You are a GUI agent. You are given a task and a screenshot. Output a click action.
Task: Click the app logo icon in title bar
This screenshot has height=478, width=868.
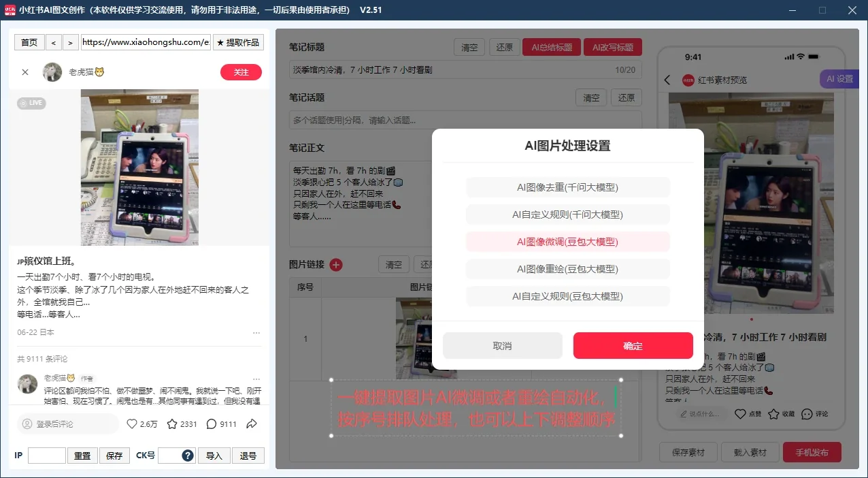pyautogui.click(x=10, y=10)
